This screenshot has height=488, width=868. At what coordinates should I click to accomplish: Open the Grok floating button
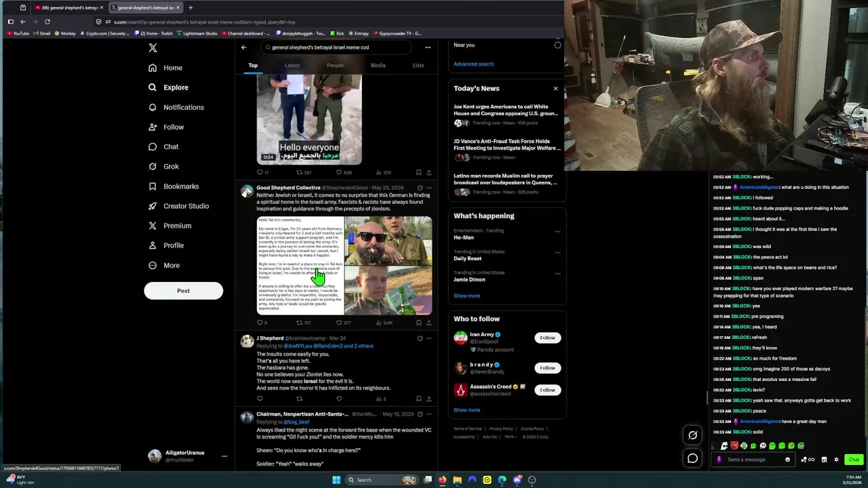(692, 435)
